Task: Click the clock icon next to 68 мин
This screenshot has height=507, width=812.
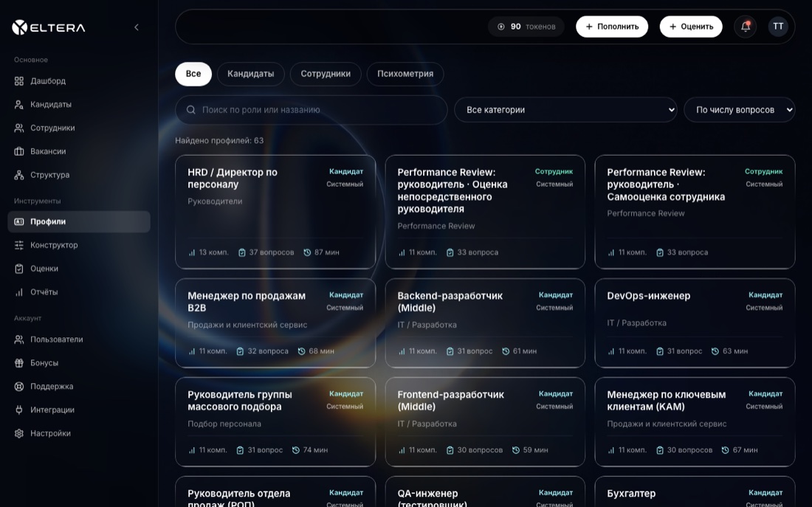Action: (x=301, y=351)
